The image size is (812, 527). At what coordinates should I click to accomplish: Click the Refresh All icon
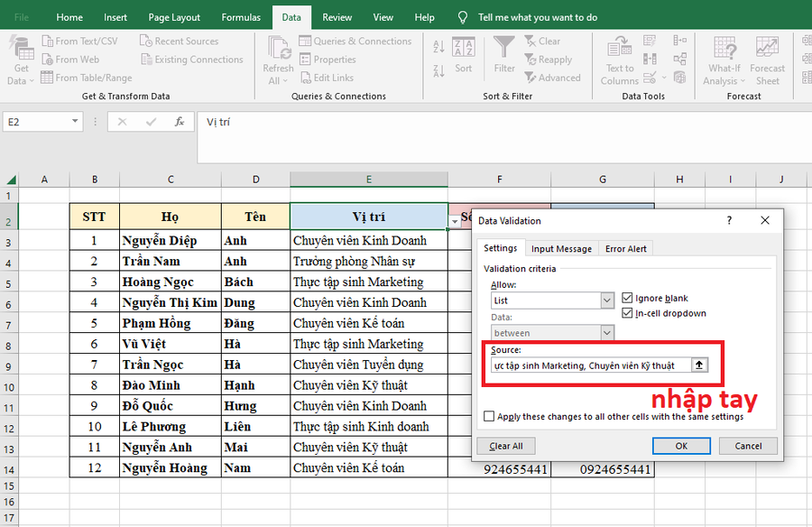279,48
